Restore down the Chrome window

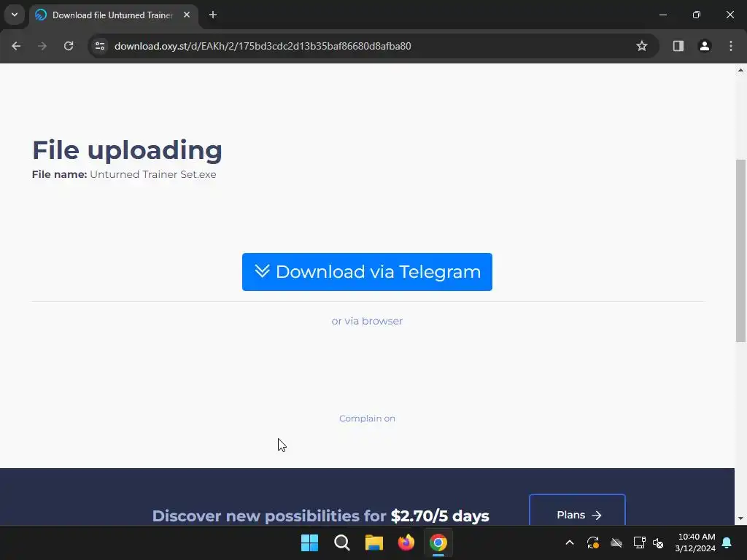coord(697,15)
